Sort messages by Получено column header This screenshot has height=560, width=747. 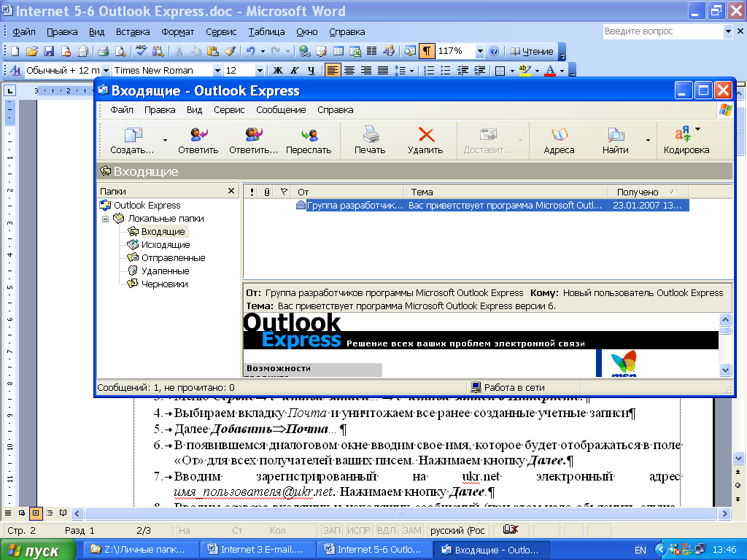point(648,192)
